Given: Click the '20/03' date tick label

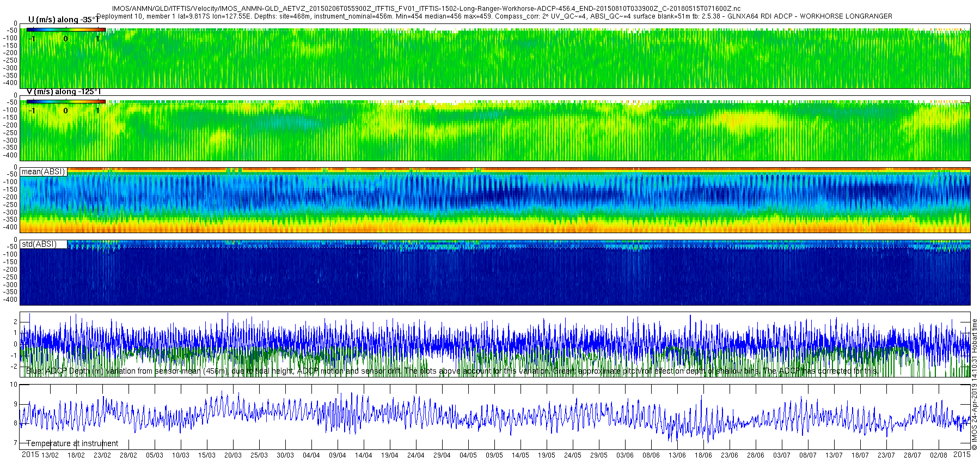Looking at the screenshot, I should click(232, 455).
